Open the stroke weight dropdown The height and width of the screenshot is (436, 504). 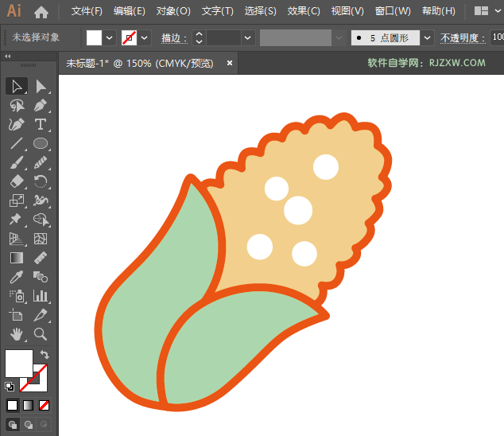(x=248, y=37)
